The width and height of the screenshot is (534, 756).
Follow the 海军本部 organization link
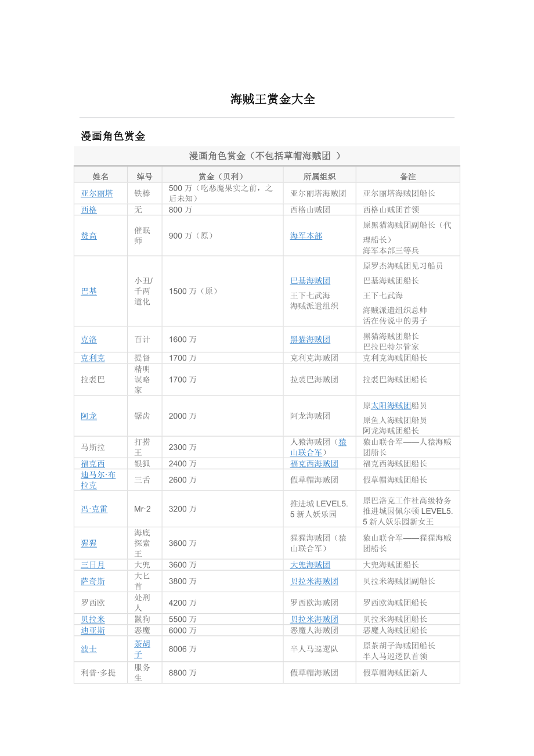(x=306, y=236)
